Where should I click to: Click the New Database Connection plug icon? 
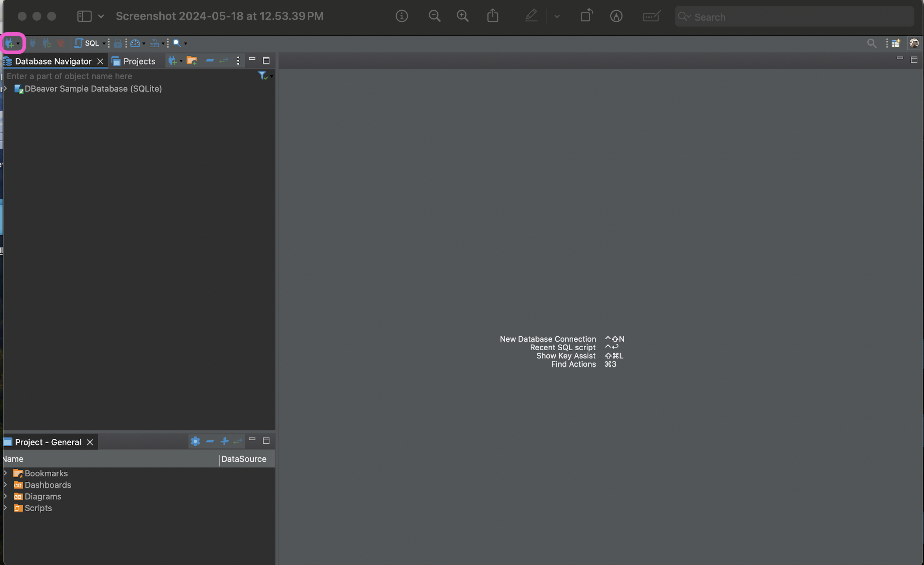[10, 44]
